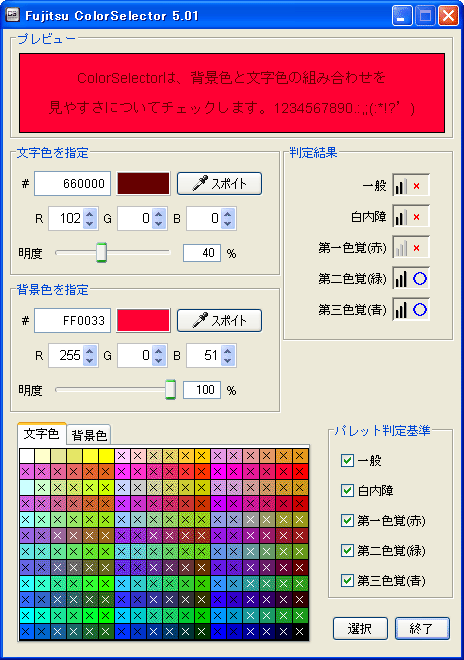Click the bright red background color preview swatch
Image resolution: width=464 pixels, height=660 pixels.
coord(143,321)
